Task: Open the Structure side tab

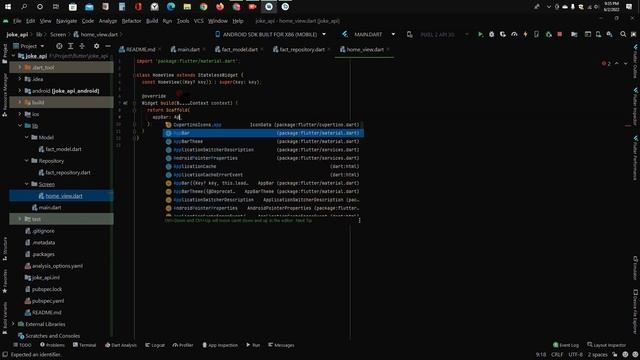Action: pyautogui.click(x=4, y=249)
